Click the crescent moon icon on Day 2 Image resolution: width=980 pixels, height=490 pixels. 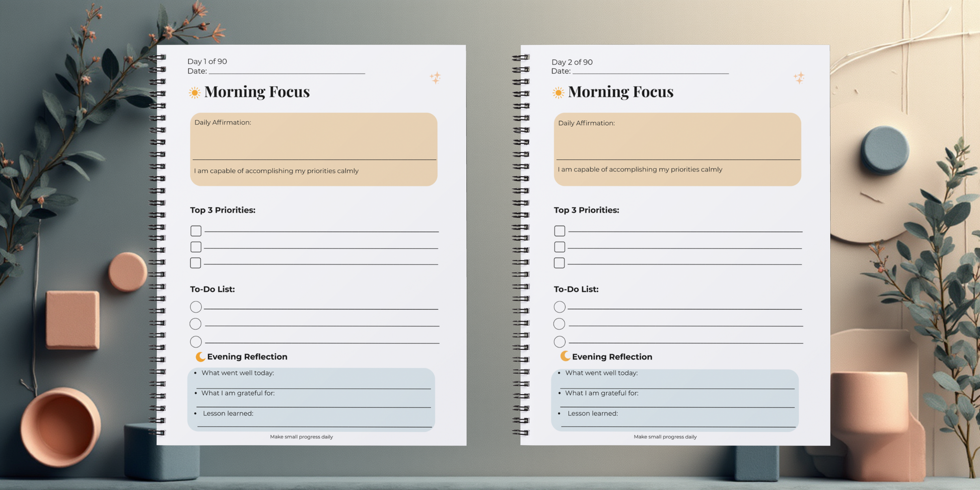coord(565,356)
